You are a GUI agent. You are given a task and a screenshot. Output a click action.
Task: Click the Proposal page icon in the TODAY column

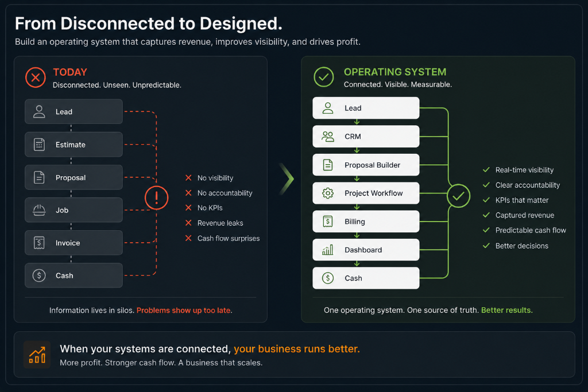click(39, 177)
